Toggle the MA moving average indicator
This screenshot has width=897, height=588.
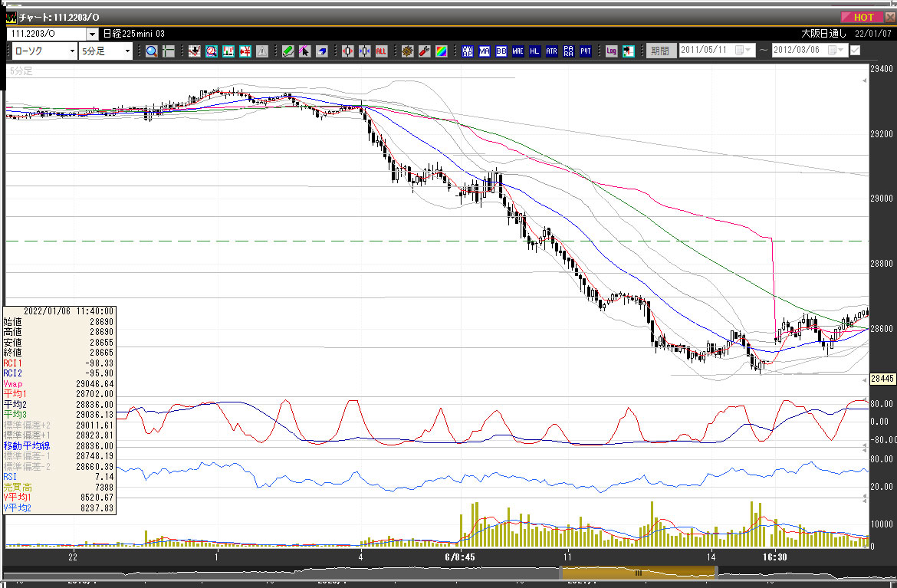[x=485, y=51]
